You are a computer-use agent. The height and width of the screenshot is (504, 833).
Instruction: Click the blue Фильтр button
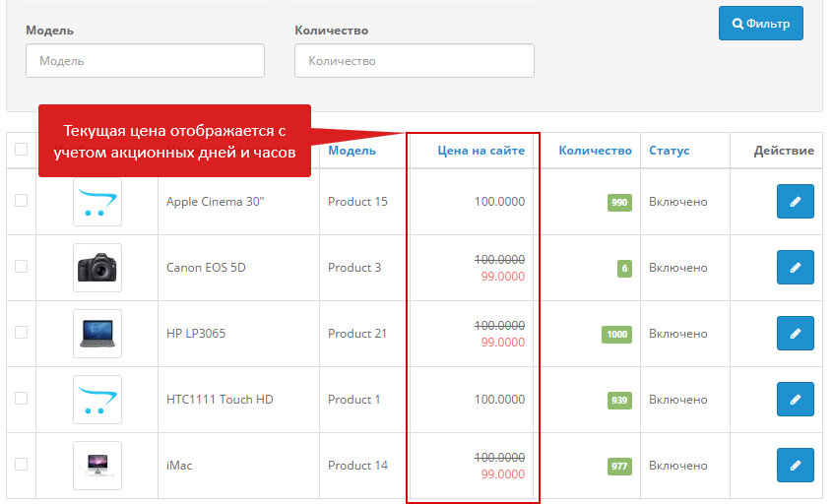(760, 24)
